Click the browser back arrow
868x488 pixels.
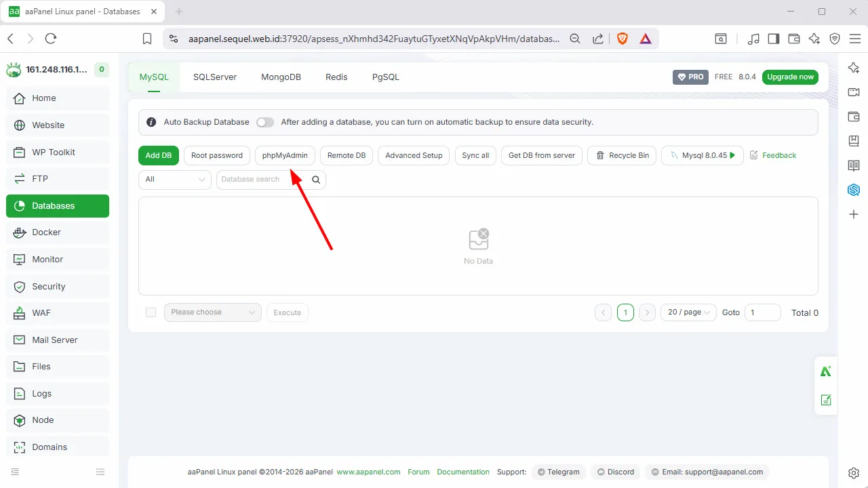point(10,39)
